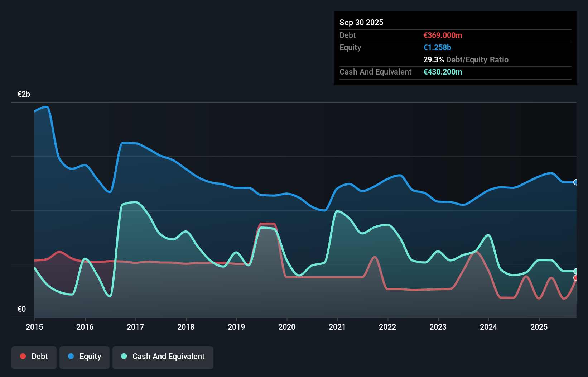Click the 2023 x-axis label
The image size is (588, 377).
[x=438, y=327]
